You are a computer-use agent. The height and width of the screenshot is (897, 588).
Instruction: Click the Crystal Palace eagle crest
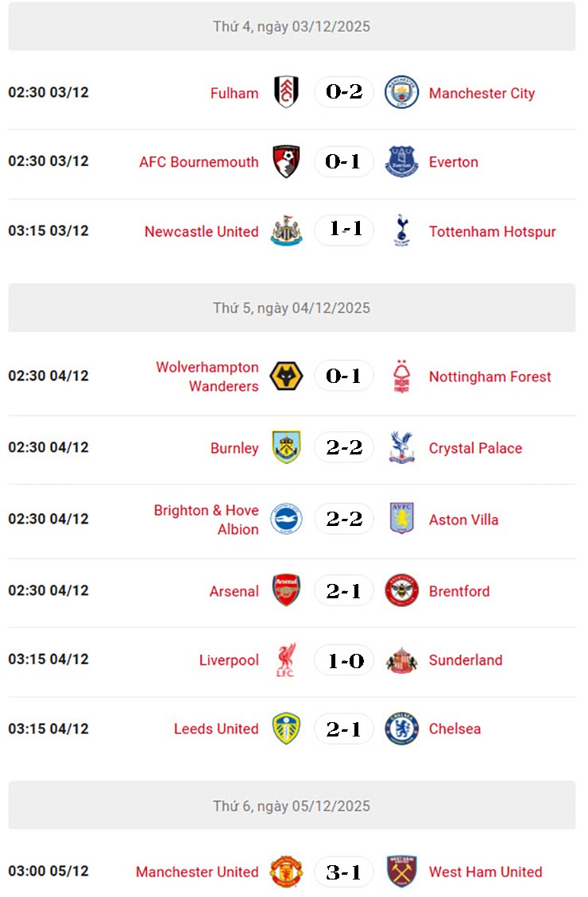pyautogui.click(x=401, y=447)
